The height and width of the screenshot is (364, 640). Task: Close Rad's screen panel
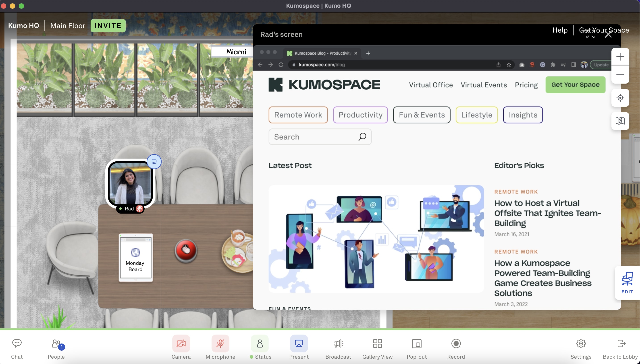[608, 35]
